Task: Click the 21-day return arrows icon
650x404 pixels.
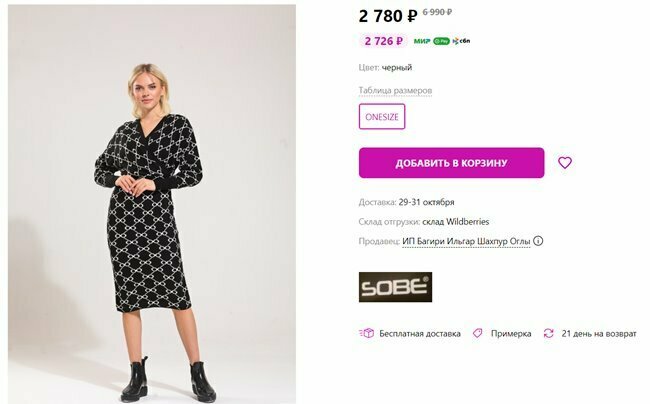Action: coord(548,333)
